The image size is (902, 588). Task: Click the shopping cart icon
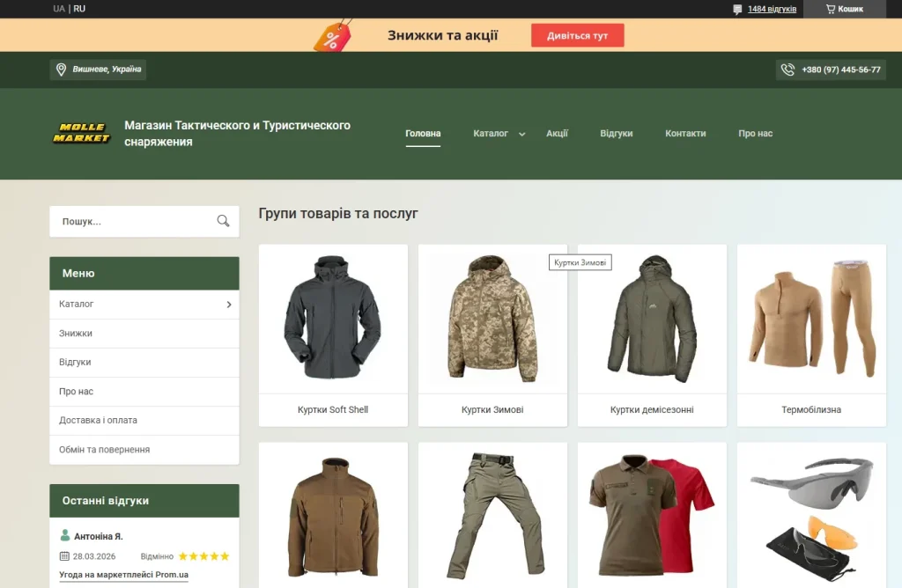[x=830, y=9]
